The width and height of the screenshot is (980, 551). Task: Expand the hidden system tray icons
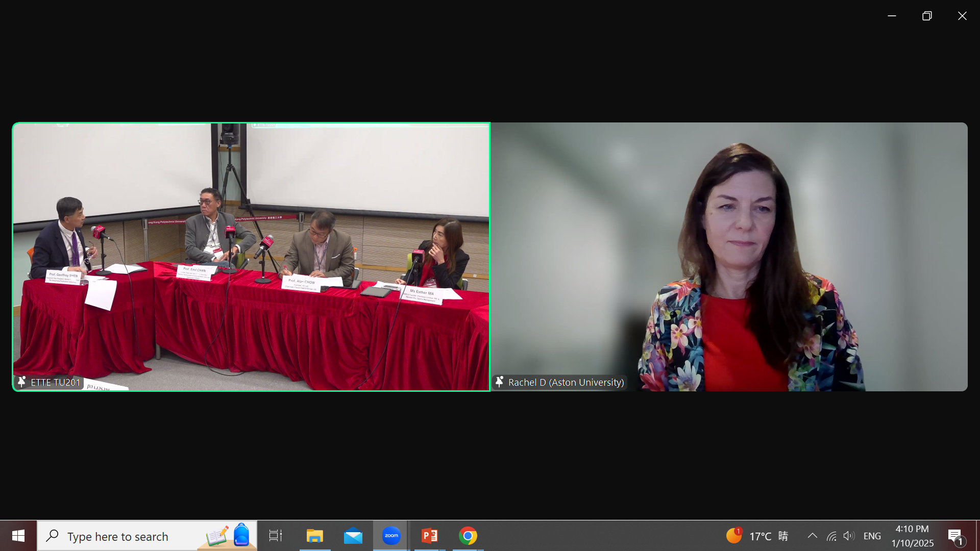coord(812,536)
